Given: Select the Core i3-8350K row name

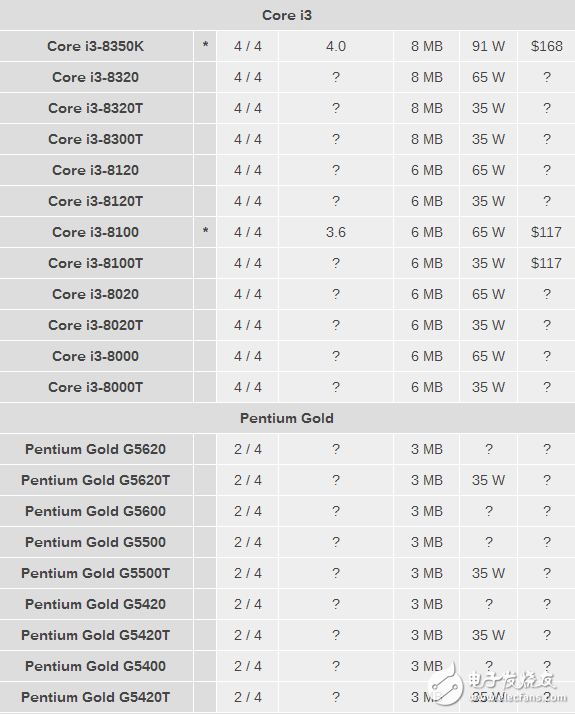Looking at the screenshot, I should coord(96,46).
